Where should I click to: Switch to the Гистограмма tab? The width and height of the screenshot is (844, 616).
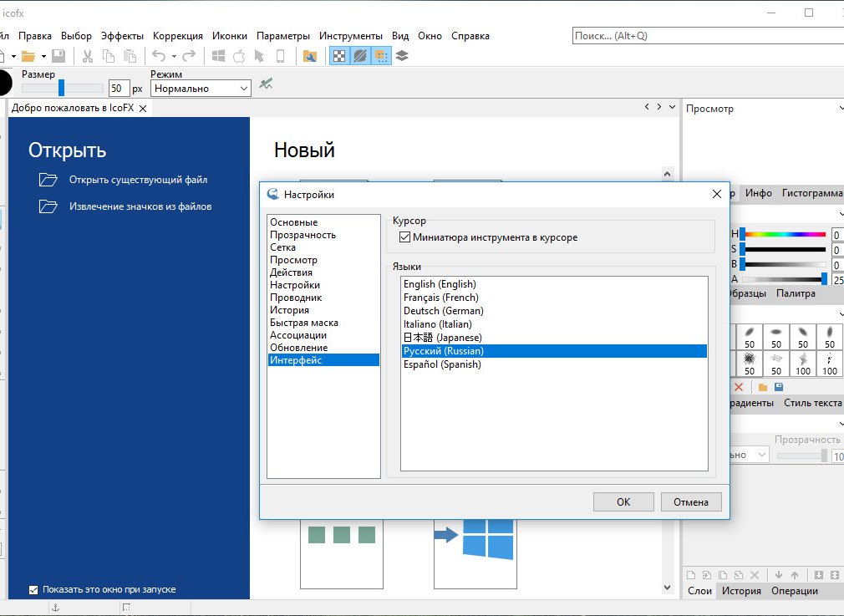coord(812,193)
